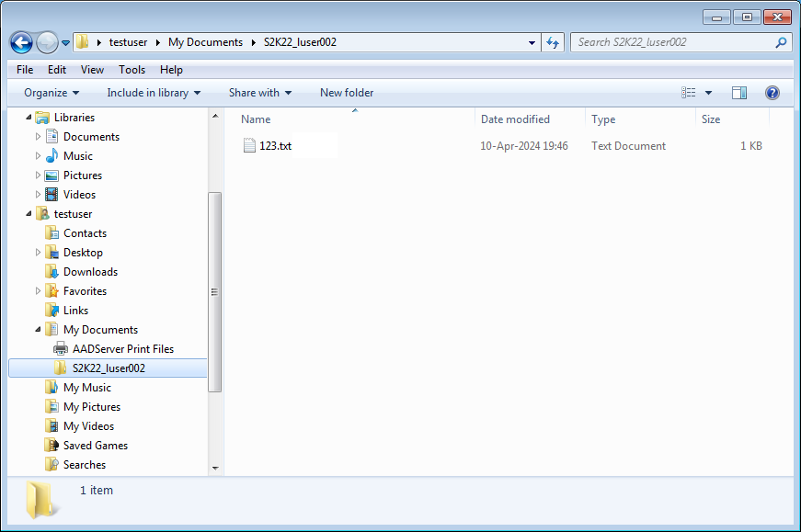Click the New folder button

click(347, 93)
